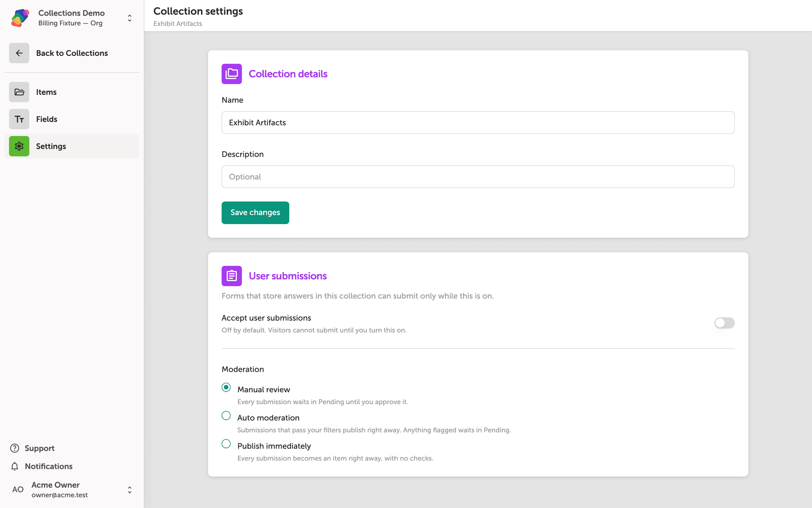Open the Notifications link
The image size is (812, 508).
(x=41, y=466)
